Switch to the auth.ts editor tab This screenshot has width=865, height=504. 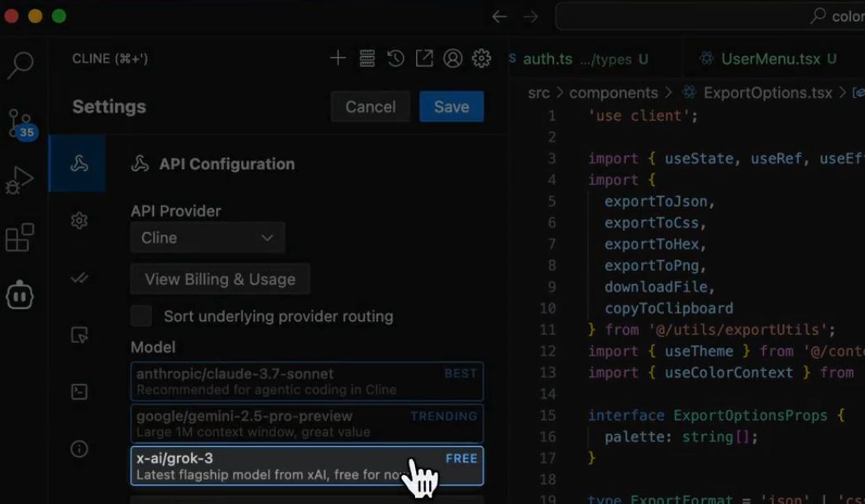click(x=547, y=59)
